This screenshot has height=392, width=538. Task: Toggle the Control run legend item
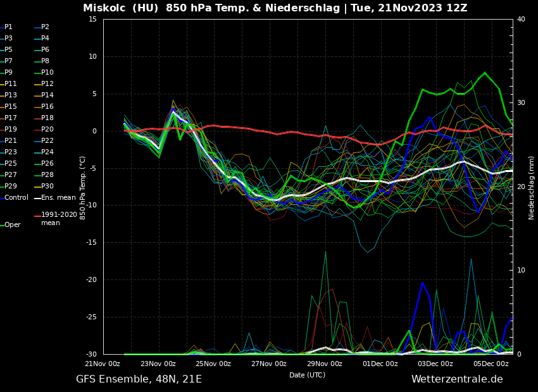click(16, 198)
